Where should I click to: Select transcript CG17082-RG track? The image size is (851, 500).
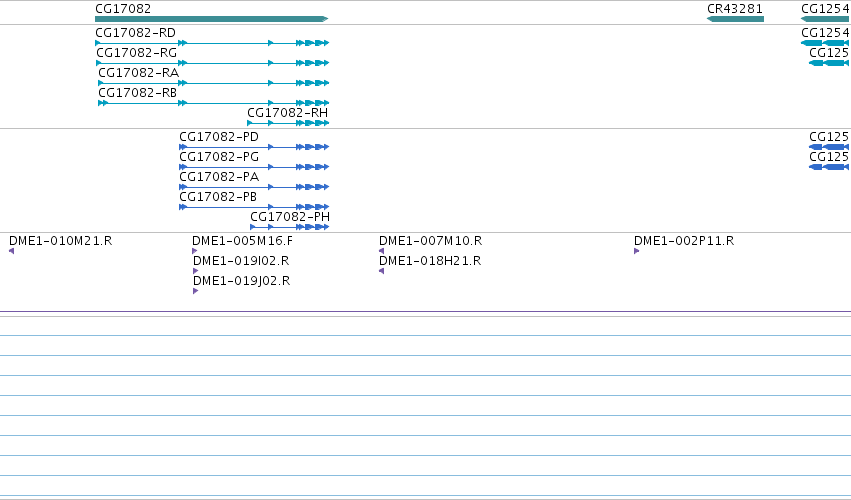212,63
